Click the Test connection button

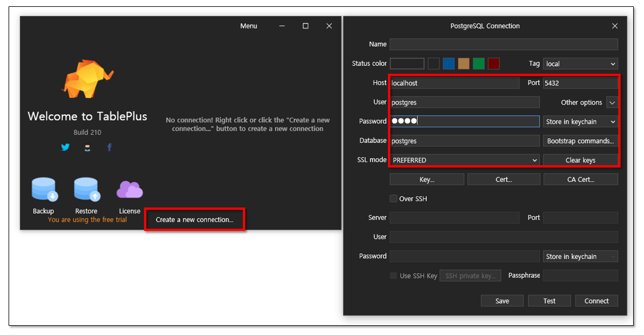coord(549,301)
